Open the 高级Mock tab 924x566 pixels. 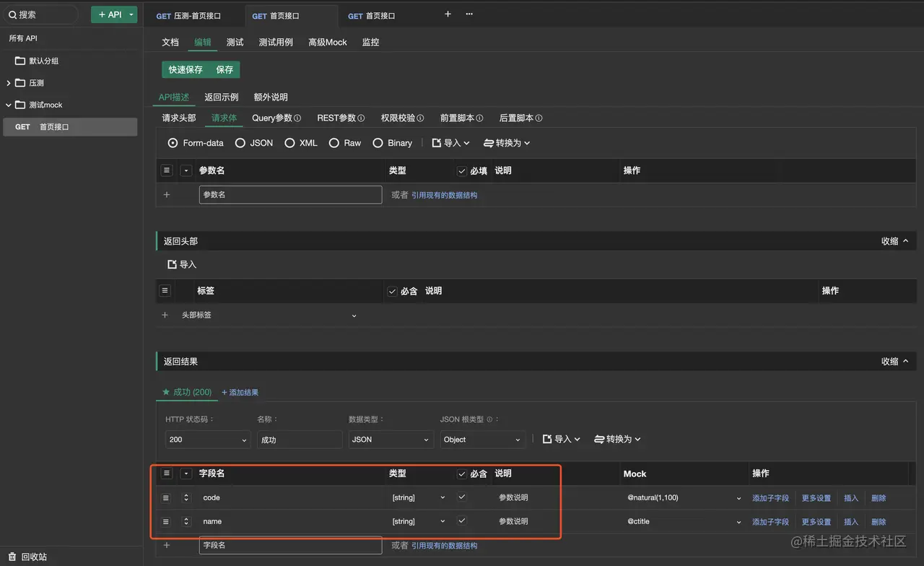click(x=328, y=43)
